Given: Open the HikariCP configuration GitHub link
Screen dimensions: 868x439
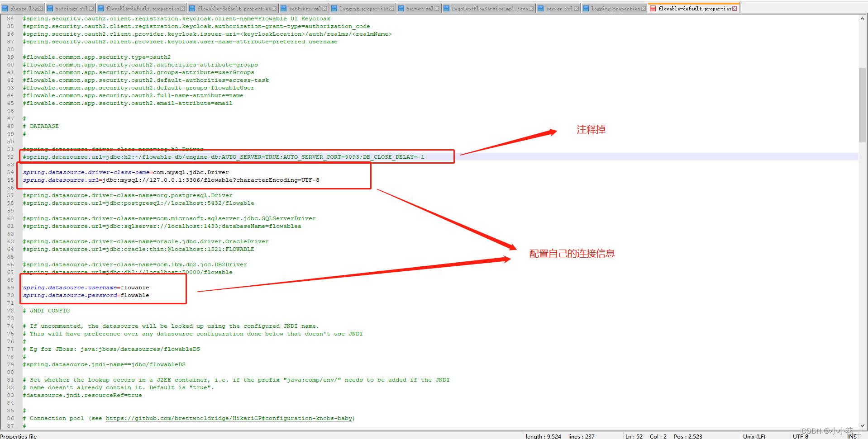Looking at the screenshot, I should point(229,418).
